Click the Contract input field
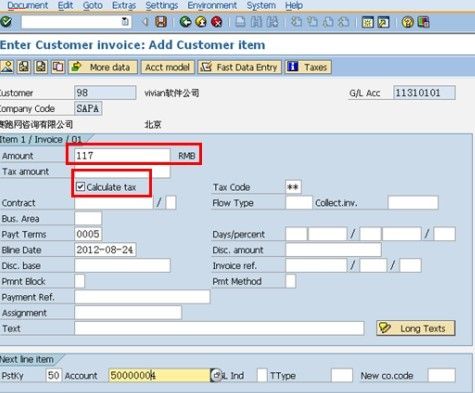Viewport: 475px width, 393px height. pyautogui.click(x=114, y=202)
